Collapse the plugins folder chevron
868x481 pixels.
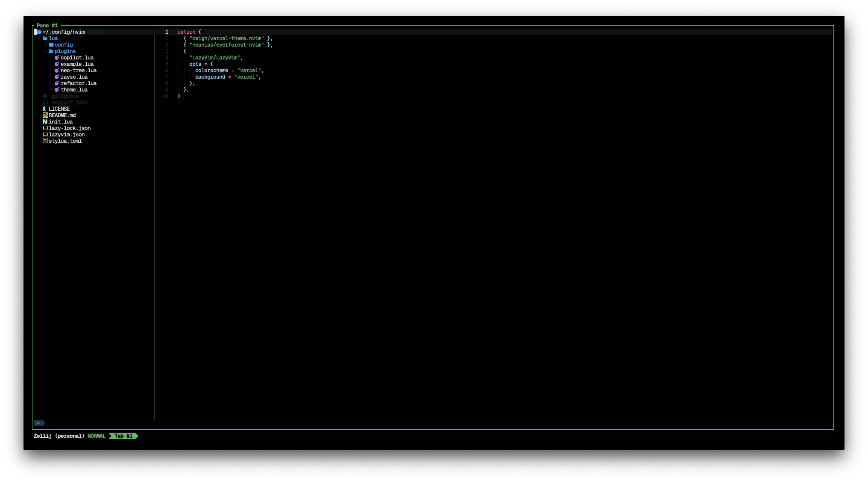[45, 51]
